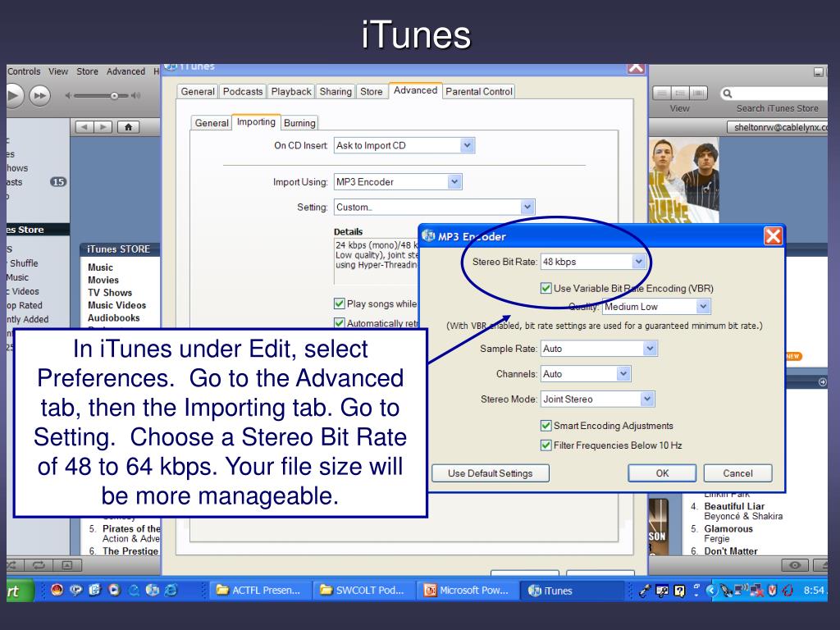Click the iTunes Store forward arrow button

(103, 127)
